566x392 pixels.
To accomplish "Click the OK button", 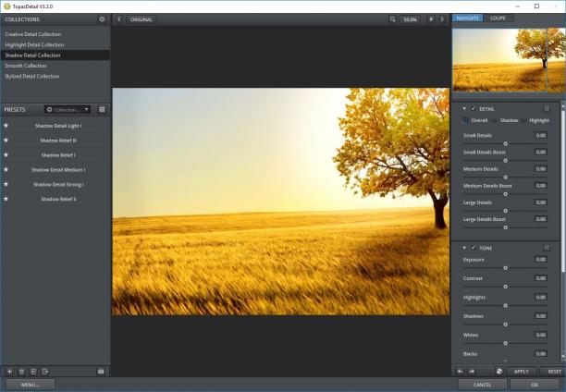I will pos(535,385).
